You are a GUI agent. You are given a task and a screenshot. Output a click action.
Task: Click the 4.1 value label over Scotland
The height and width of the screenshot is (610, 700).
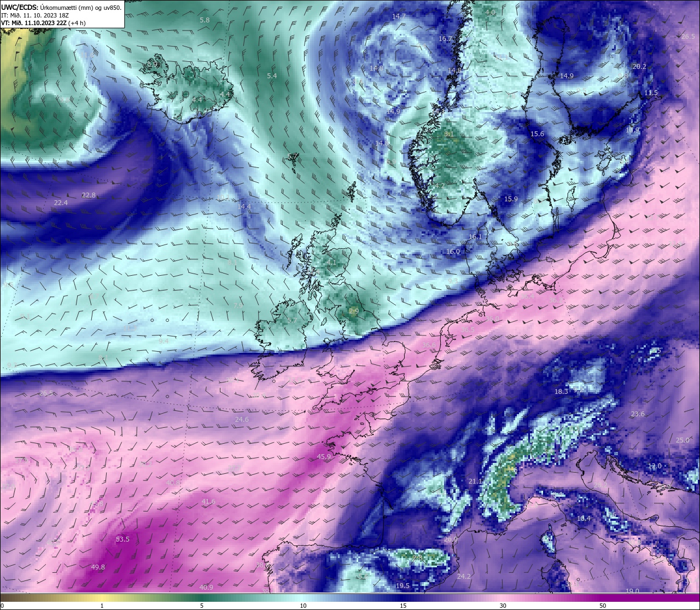332,263
